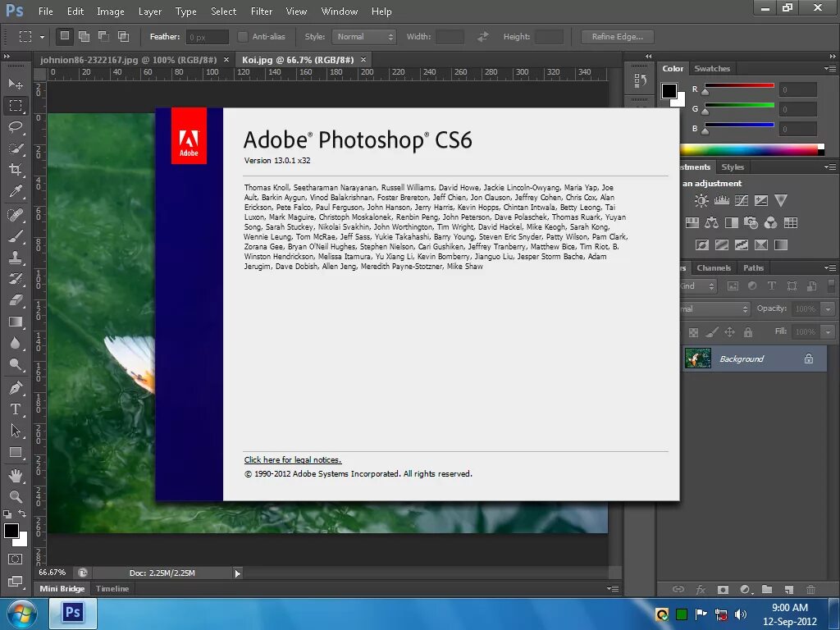Open the layer blend mode dropdown
The height and width of the screenshot is (630, 840).
tap(714, 308)
